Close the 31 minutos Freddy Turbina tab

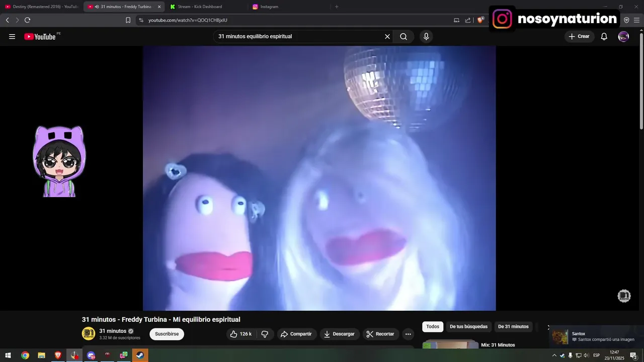[x=159, y=7]
